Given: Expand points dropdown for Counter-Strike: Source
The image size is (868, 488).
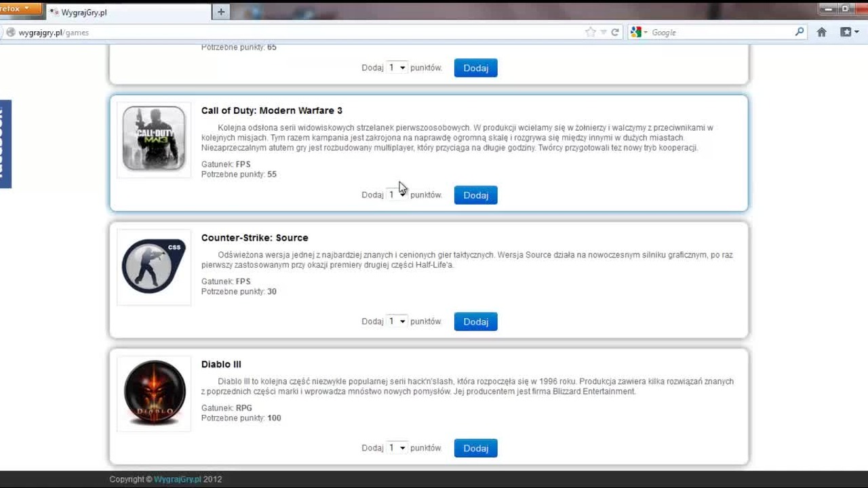Looking at the screenshot, I should 397,321.
